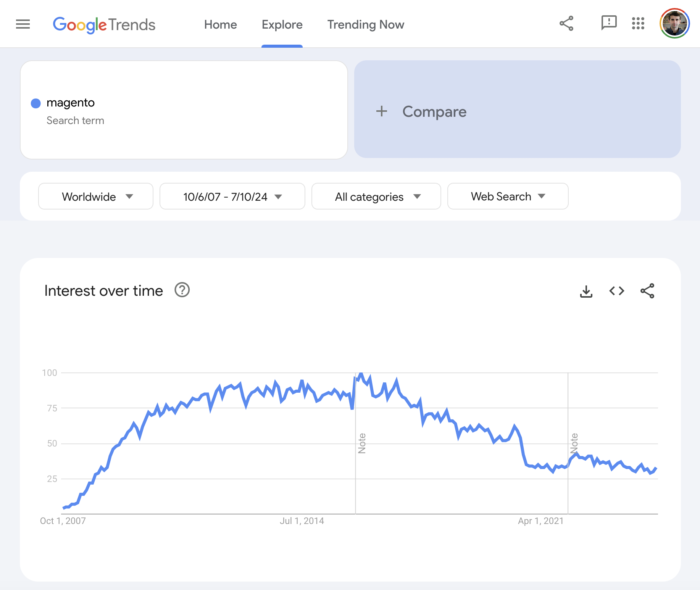This screenshot has width=700, height=590.
Task: Open the Google apps grid
Action: (x=638, y=24)
